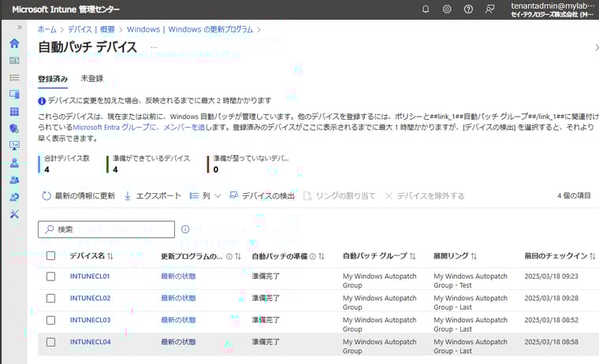Open device INTUNECL03 link

coord(90,320)
